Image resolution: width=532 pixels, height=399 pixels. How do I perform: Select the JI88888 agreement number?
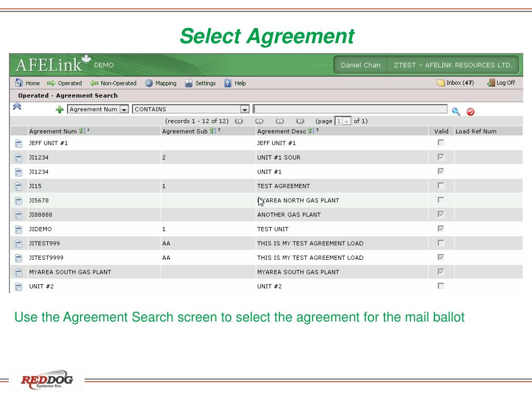coord(41,215)
